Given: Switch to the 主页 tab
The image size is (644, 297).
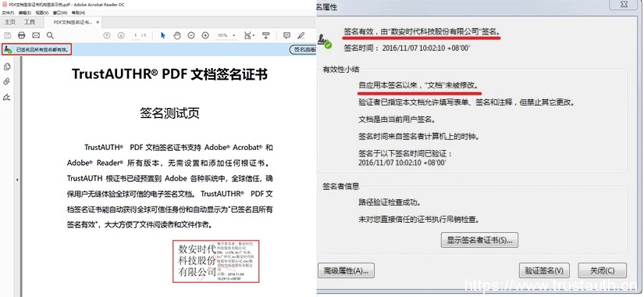Looking at the screenshot, I should coord(10,22).
